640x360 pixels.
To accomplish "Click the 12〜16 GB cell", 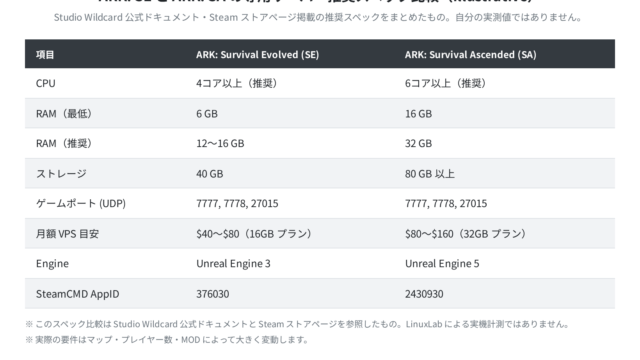I will pos(220,143).
